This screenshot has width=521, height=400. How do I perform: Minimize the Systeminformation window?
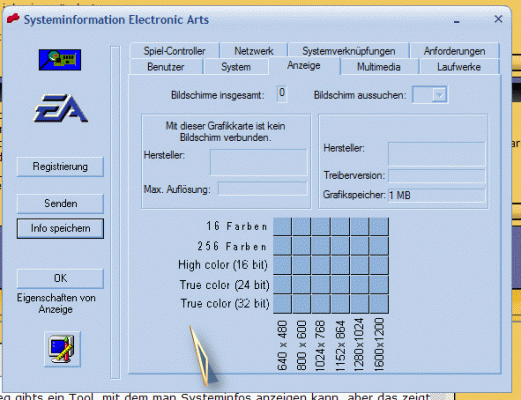457,21
